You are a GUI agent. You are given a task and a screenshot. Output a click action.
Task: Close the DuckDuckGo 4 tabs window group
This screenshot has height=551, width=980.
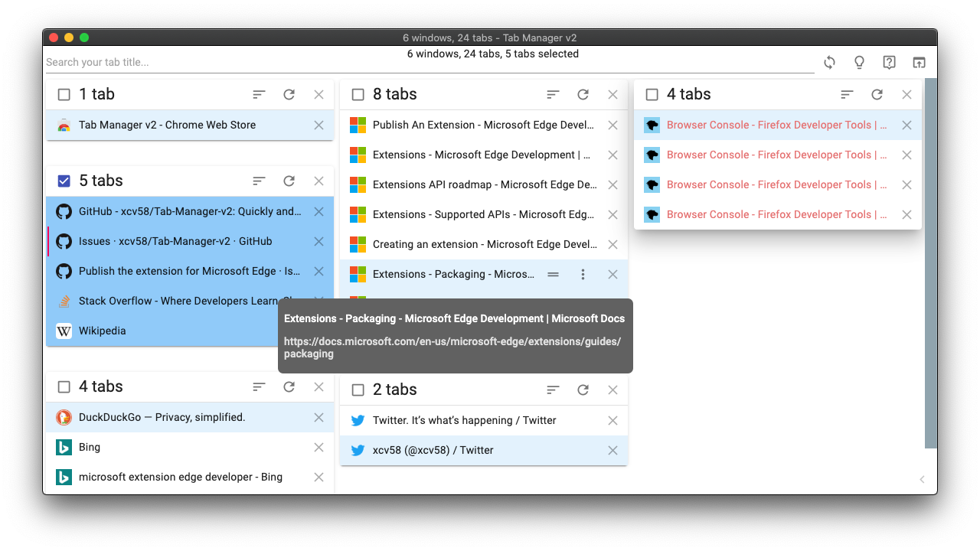point(319,387)
